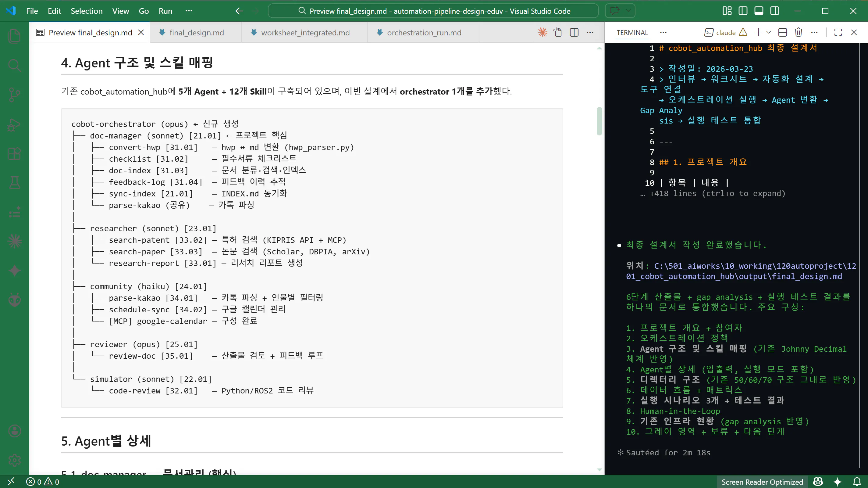Kill the terminal with trash icon
Image resolution: width=868 pixels, height=488 pixels.
798,32
